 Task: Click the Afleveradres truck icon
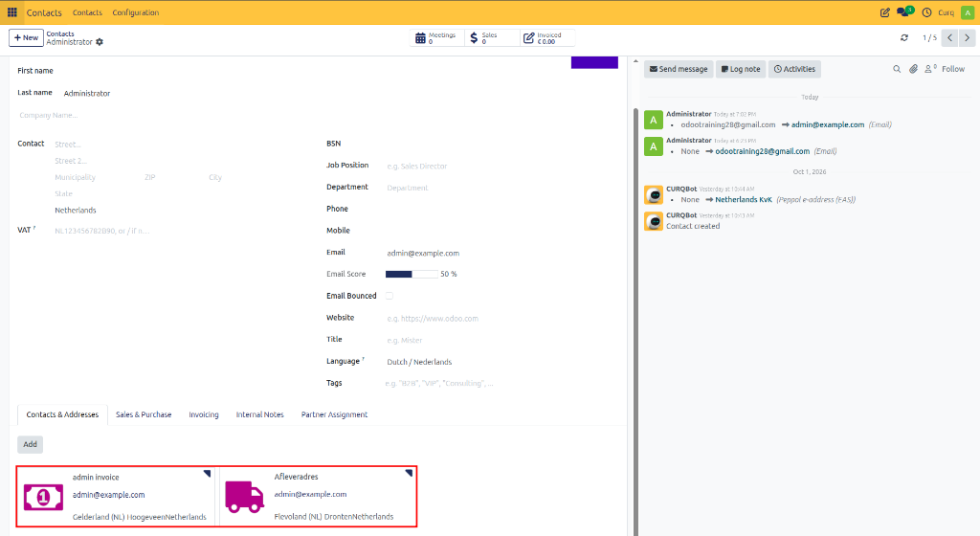click(x=244, y=498)
